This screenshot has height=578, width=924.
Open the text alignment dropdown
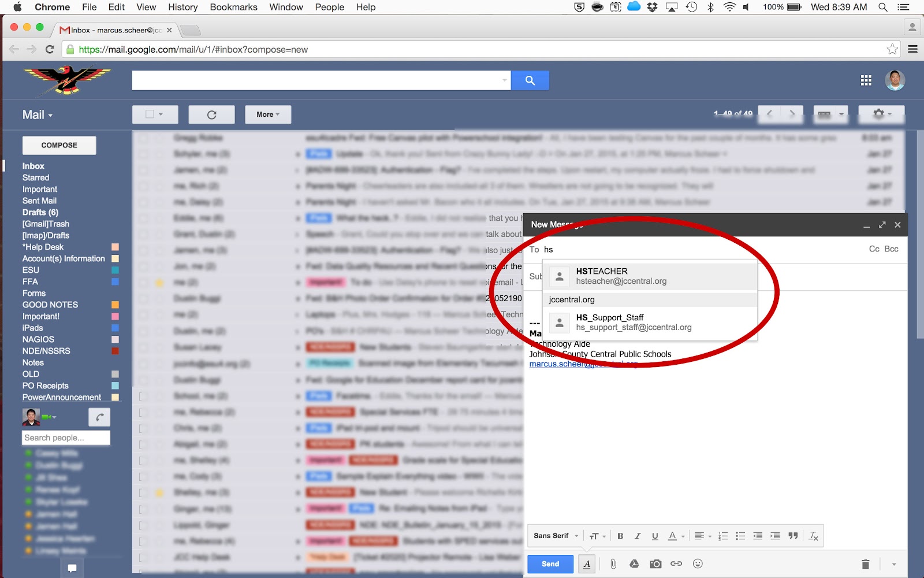(703, 536)
